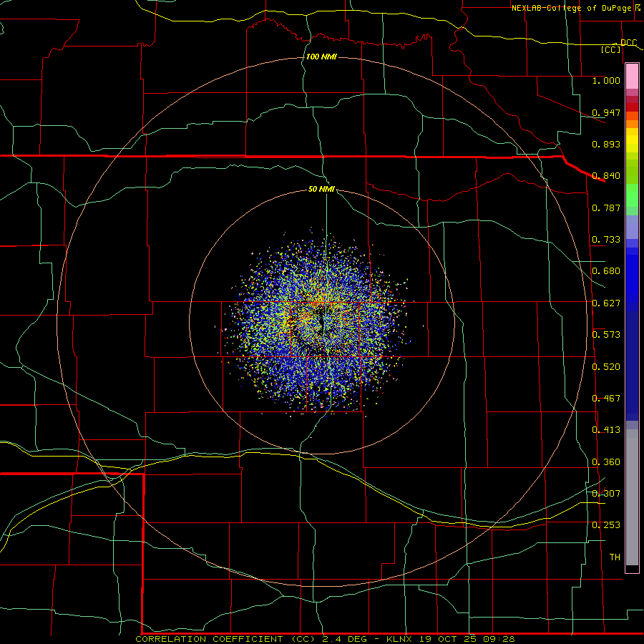Click the NEXLAB-College of DuPage header text

point(571,8)
